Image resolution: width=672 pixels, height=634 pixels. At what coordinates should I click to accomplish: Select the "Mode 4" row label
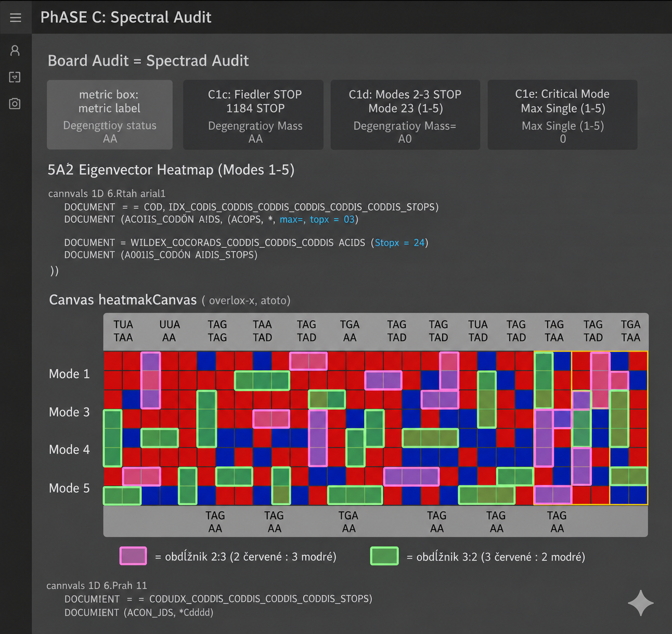click(x=69, y=449)
